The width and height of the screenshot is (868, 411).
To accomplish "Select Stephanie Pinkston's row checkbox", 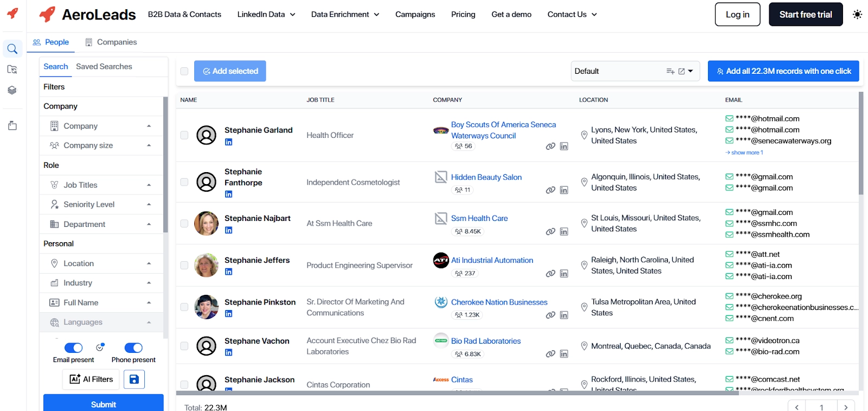I will [x=184, y=307].
